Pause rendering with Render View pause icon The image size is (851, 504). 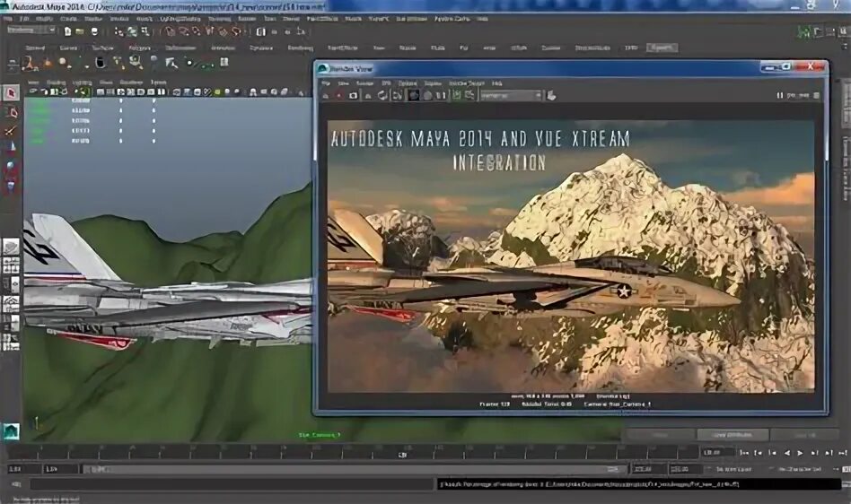(780, 95)
